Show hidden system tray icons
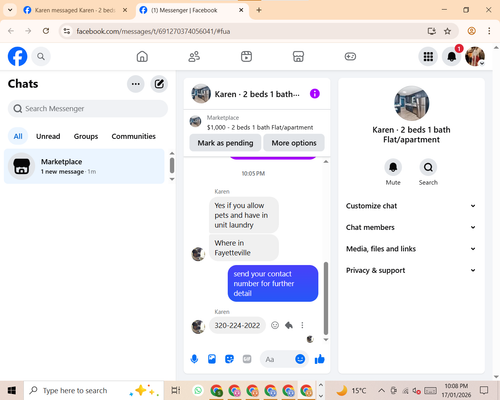Viewport: 500px width, 400px height. 381,390
